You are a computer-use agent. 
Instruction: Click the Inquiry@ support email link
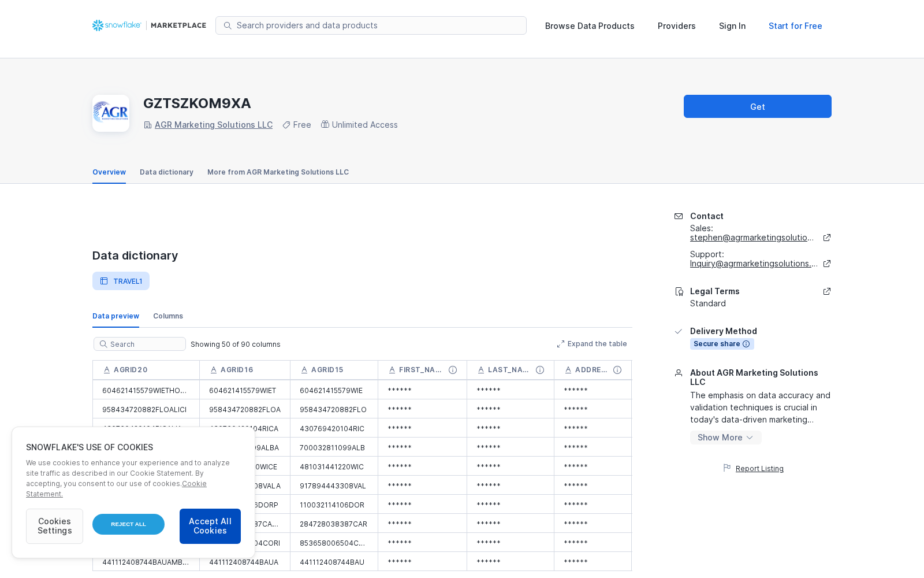pyautogui.click(x=754, y=264)
